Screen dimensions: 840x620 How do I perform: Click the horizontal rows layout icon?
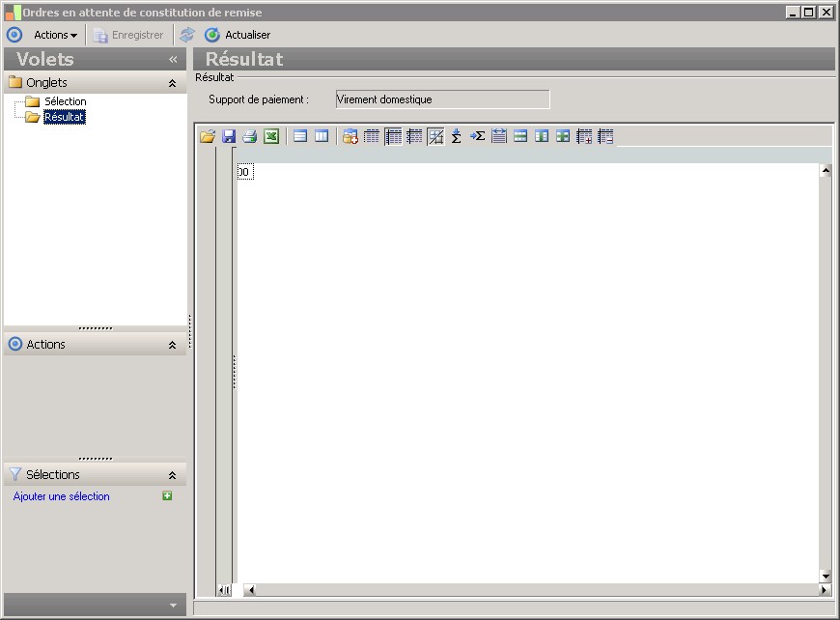[300, 136]
